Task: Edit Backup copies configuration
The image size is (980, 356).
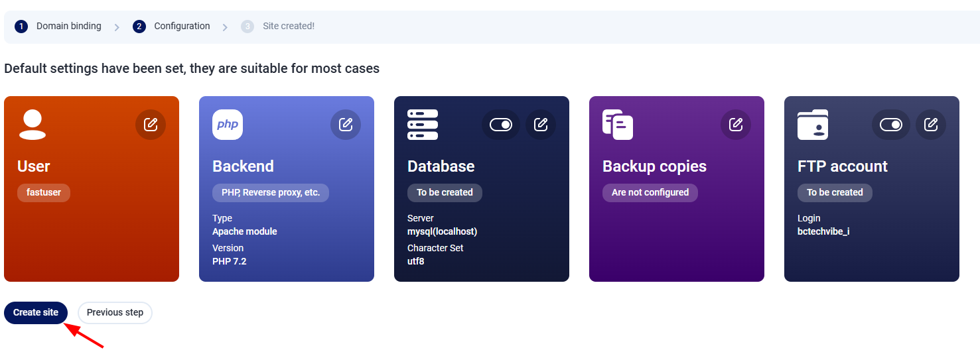Action: [736, 125]
